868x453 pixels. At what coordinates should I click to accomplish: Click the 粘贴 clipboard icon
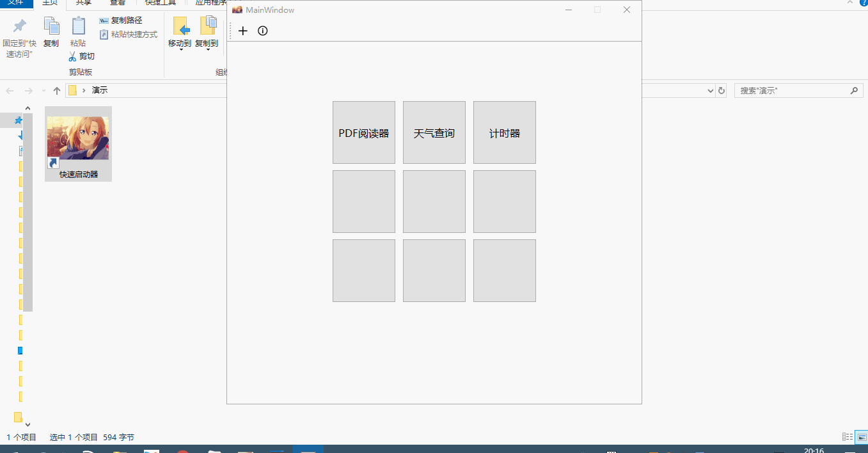point(78,26)
